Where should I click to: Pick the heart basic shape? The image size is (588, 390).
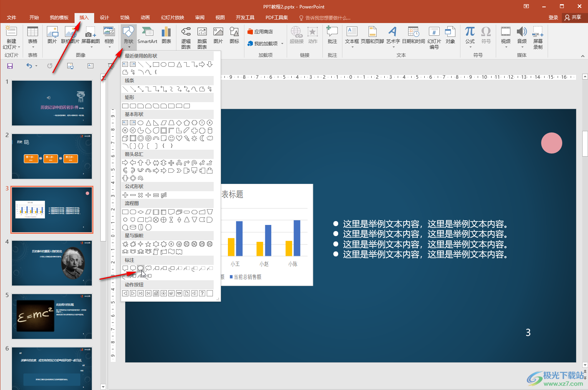[x=179, y=138]
